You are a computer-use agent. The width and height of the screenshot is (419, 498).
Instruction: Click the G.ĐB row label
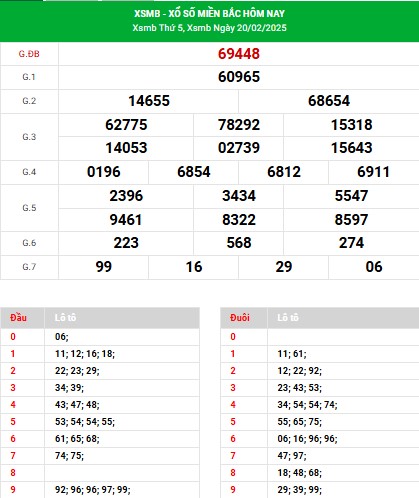(29, 54)
